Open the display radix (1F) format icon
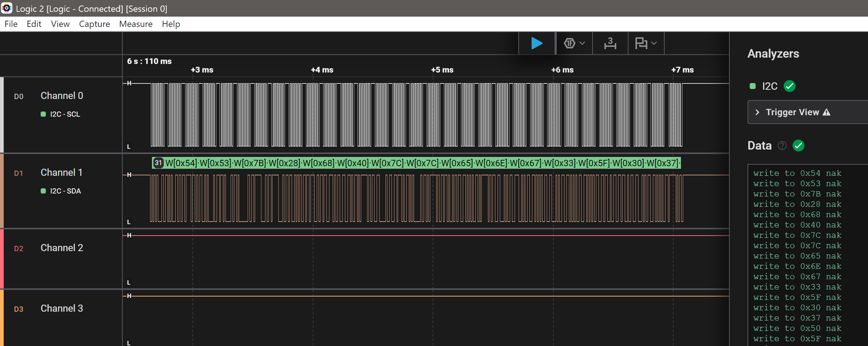This screenshot has width=868, height=346. (570, 43)
